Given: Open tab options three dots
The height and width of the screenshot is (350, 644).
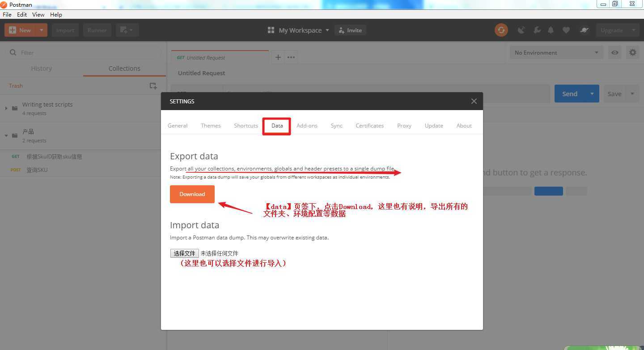Looking at the screenshot, I should (291, 57).
